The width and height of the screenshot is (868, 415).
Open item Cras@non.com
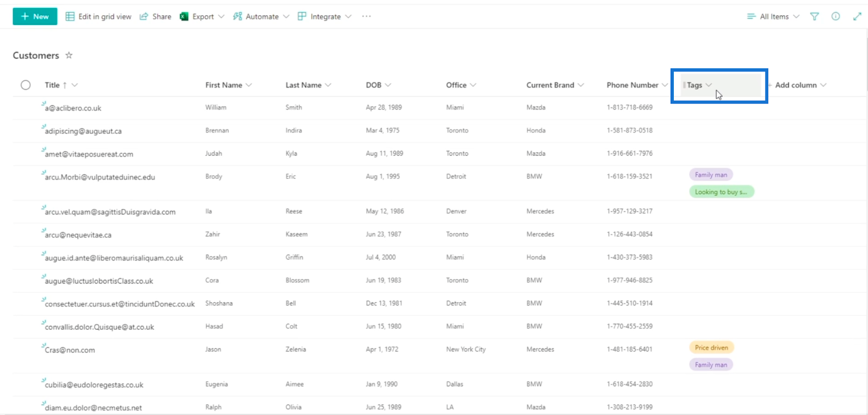coord(70,350)
